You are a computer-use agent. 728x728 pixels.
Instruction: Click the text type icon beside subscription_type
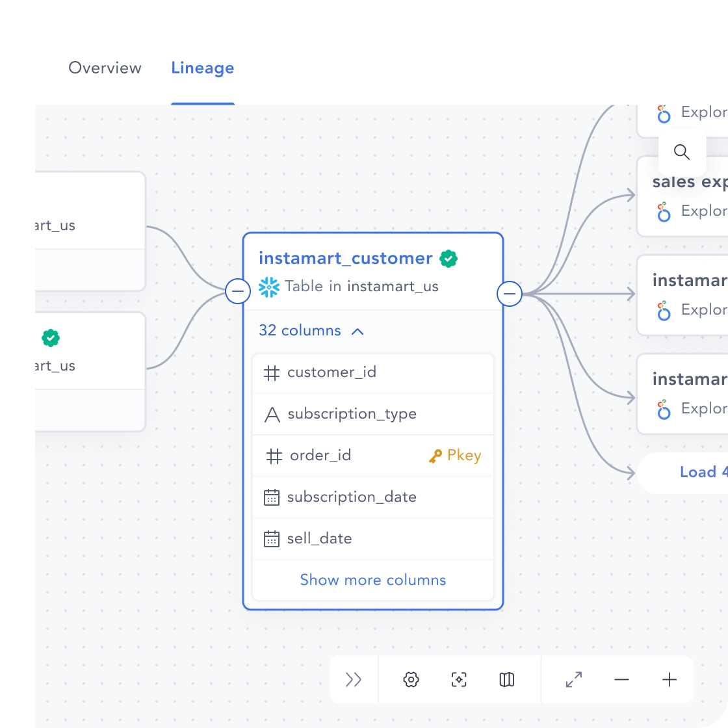coord(272,415)
